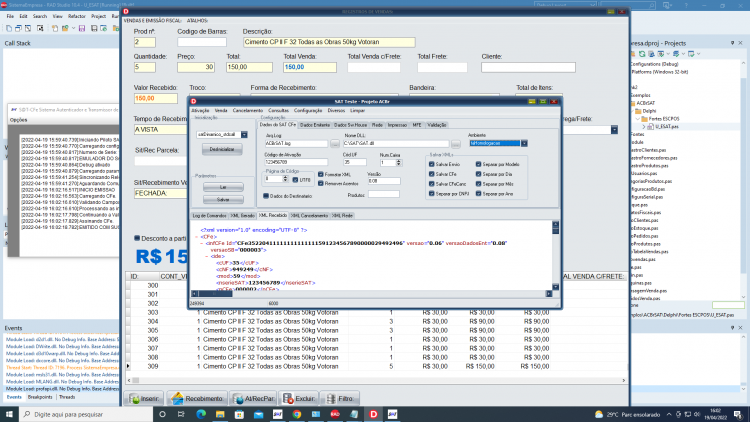Click the Arq Log browse button

[x=334, y=144]
